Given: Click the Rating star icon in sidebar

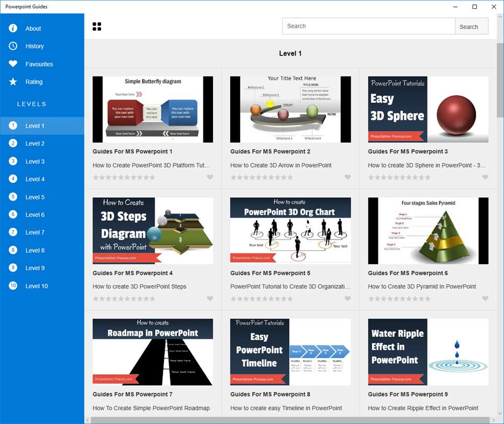Looking at the screenshot, I should [x=13, y=82].
